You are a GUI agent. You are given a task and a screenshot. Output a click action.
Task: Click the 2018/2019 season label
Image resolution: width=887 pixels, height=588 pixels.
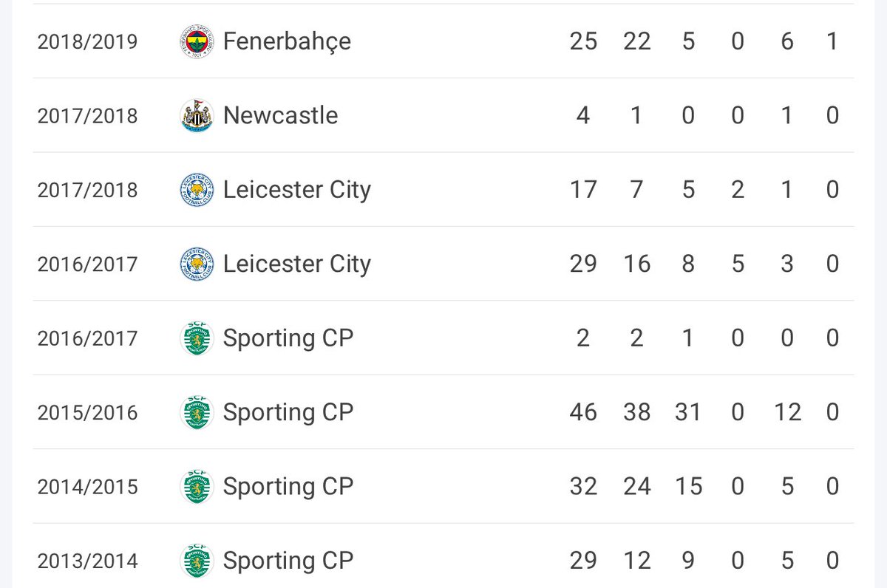87,42
